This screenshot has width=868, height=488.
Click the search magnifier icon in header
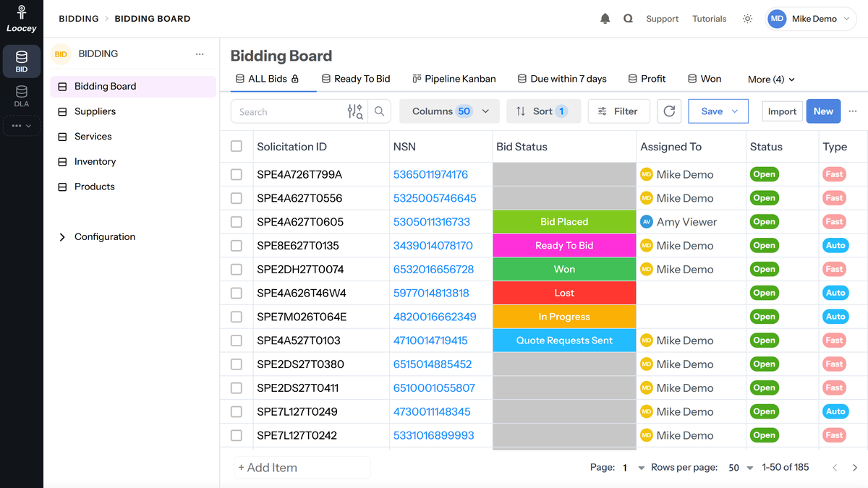pyautogui.click(x=628, y=19)
